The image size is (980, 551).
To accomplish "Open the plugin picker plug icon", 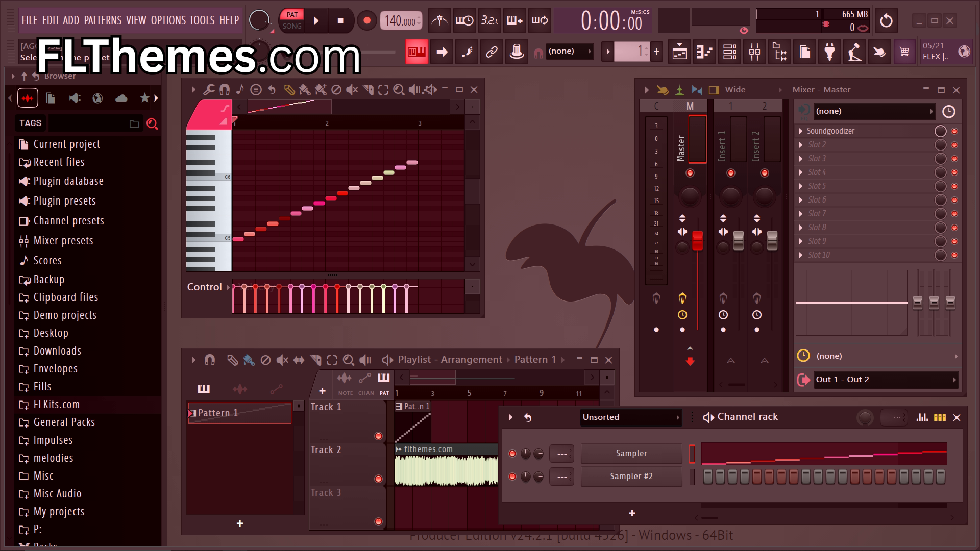I will [x=829, y=52].
